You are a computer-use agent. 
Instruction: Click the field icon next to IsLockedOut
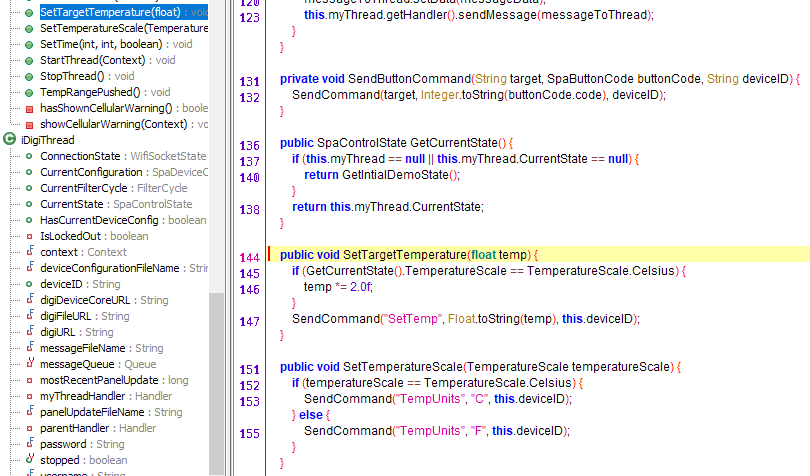coord(30,236)
